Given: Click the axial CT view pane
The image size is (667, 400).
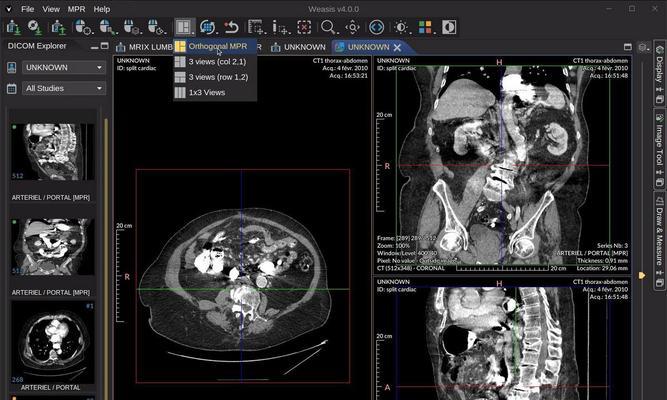Looking at the screenshot, I should tap(242, 228).
